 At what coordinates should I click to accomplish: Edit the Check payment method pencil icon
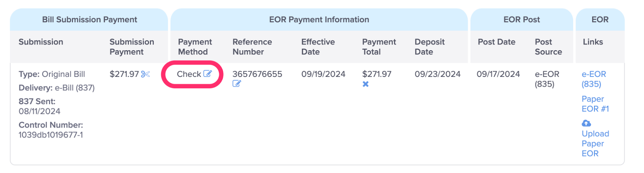(x=207, y=74)
